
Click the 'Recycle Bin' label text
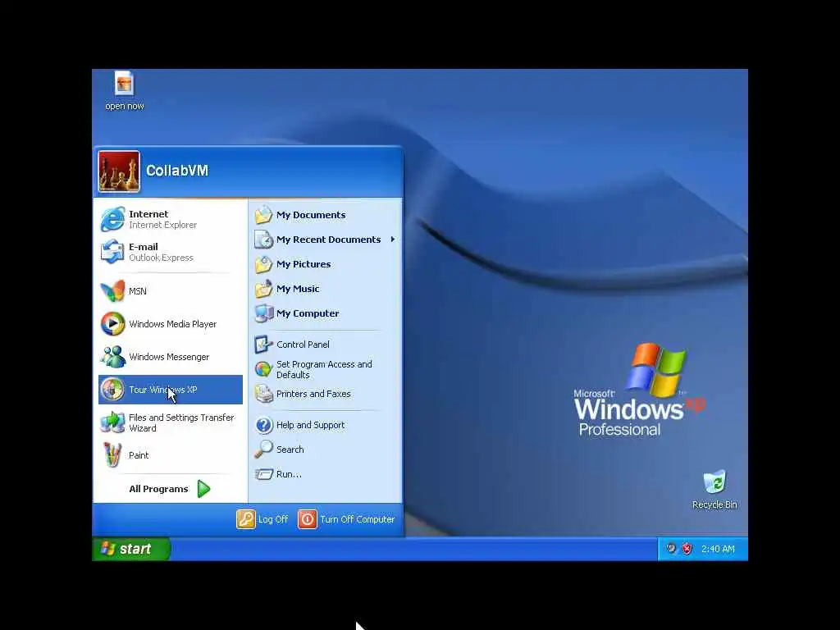[x=714, y=504]
